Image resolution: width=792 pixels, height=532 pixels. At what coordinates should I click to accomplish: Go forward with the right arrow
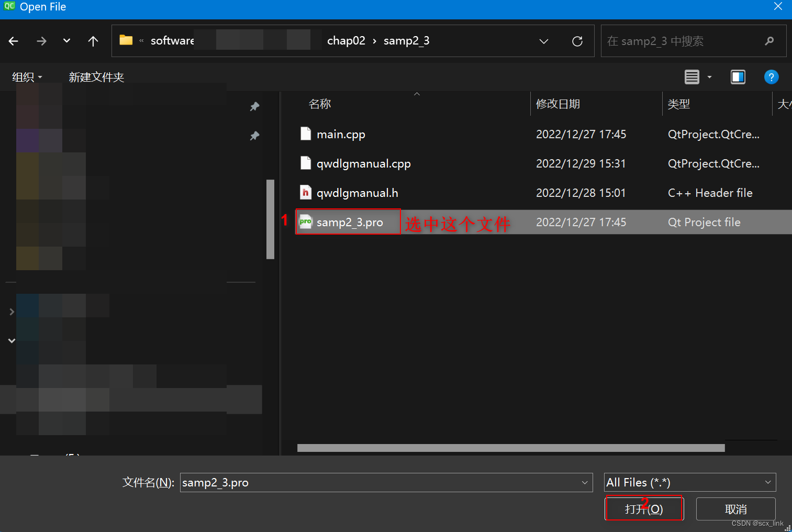41,41
